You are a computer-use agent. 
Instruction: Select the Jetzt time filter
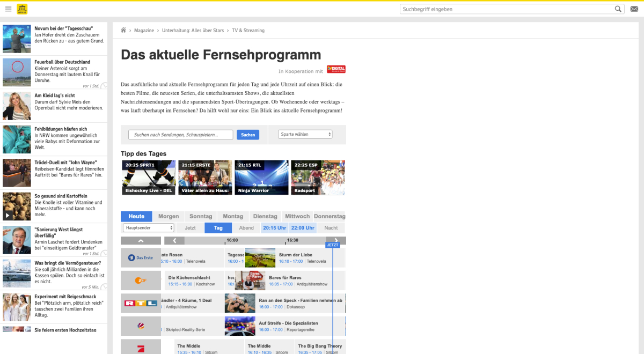point(190,228)
